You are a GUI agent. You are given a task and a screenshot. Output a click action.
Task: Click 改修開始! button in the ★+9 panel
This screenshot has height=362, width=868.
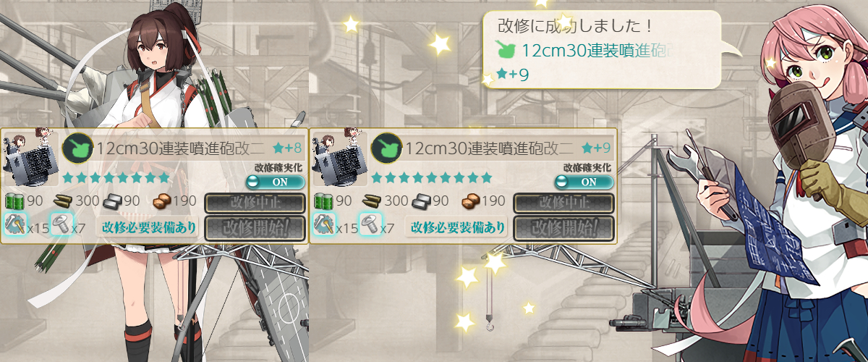[564, 227]
